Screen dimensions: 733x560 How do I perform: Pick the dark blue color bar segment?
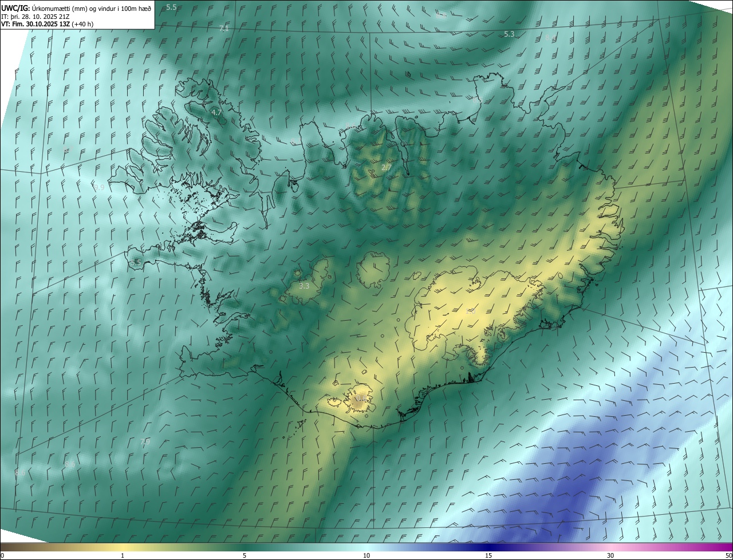(488, 547)
